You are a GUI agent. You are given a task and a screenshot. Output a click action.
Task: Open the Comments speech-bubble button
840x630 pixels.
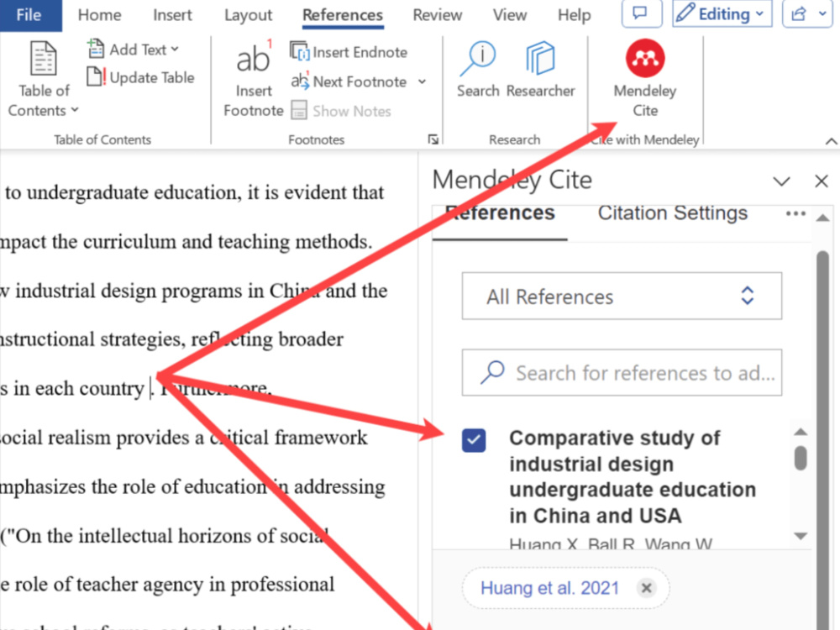coord(641,13)
